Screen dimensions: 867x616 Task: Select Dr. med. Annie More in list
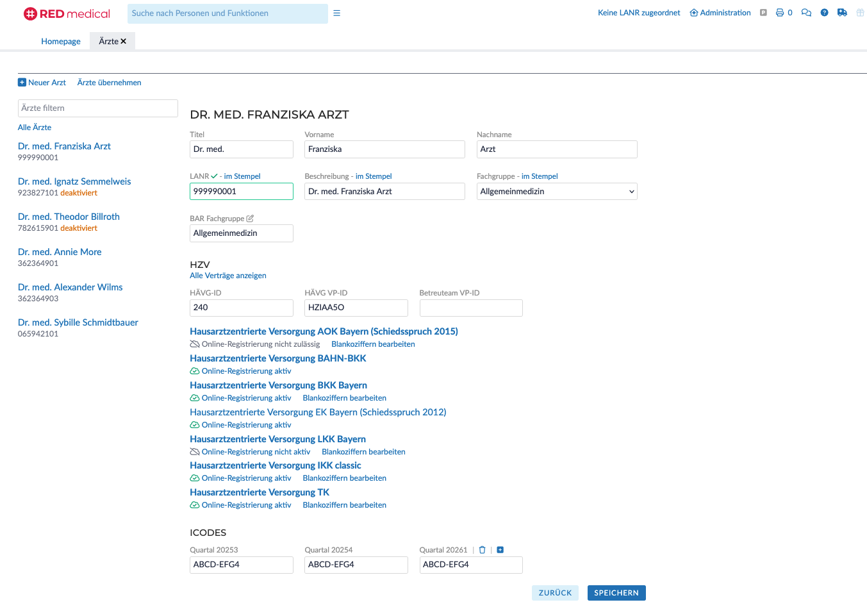[x=60, y=252]
